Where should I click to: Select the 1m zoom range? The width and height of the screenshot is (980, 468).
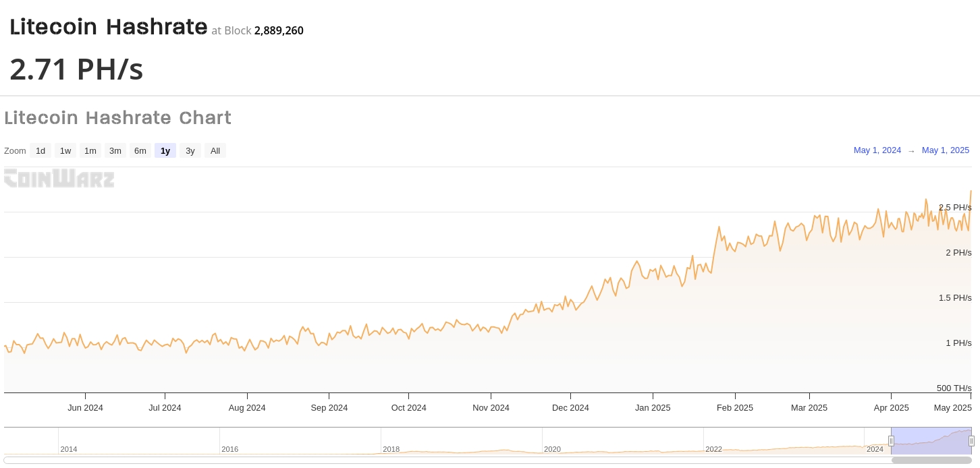click(90, 150)
